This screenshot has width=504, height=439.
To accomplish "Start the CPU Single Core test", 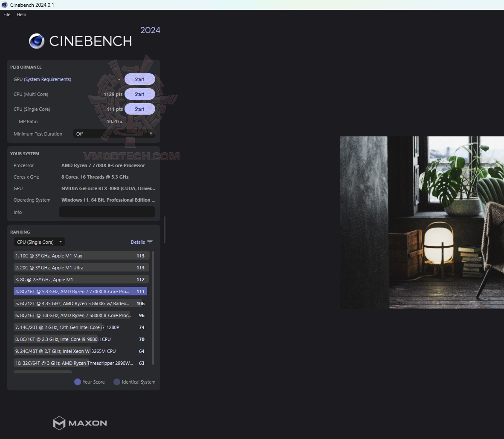I will (139, 109).
